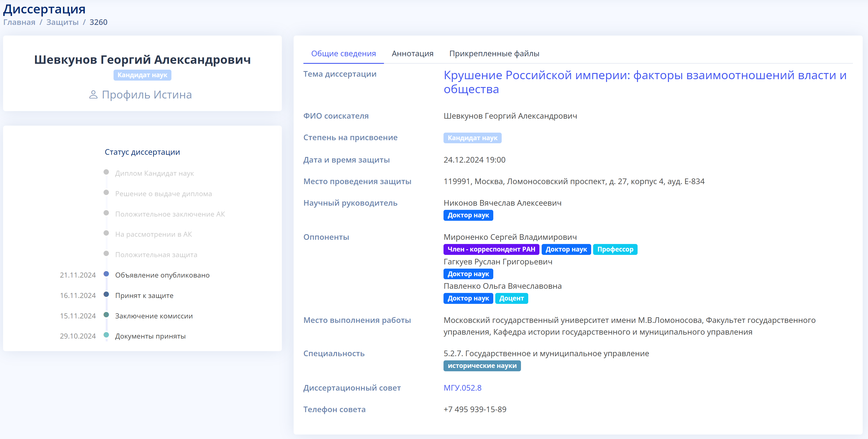Click the date 16.11.2024 in timeline

click(x=78, y=296)
